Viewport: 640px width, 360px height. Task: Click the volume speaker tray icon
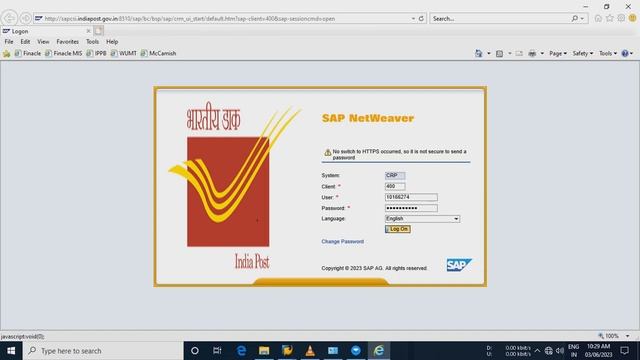(560, 351)
